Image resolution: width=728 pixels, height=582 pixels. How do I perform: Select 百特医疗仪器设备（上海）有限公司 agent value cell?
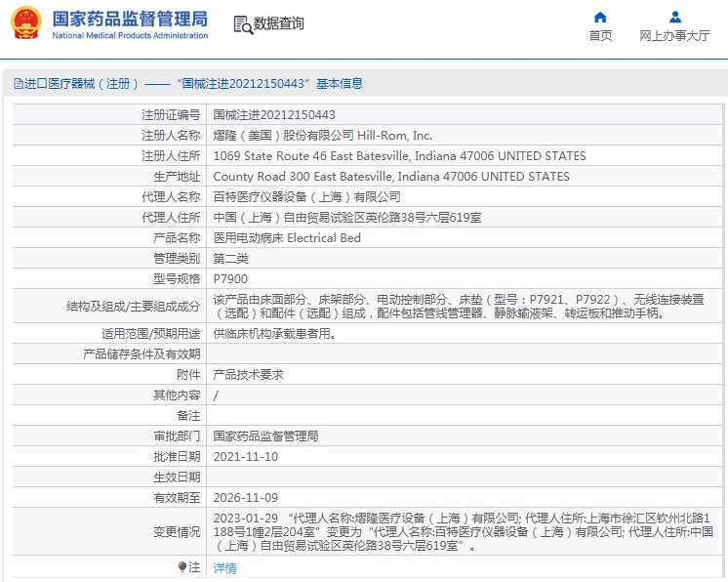point(464,196)
